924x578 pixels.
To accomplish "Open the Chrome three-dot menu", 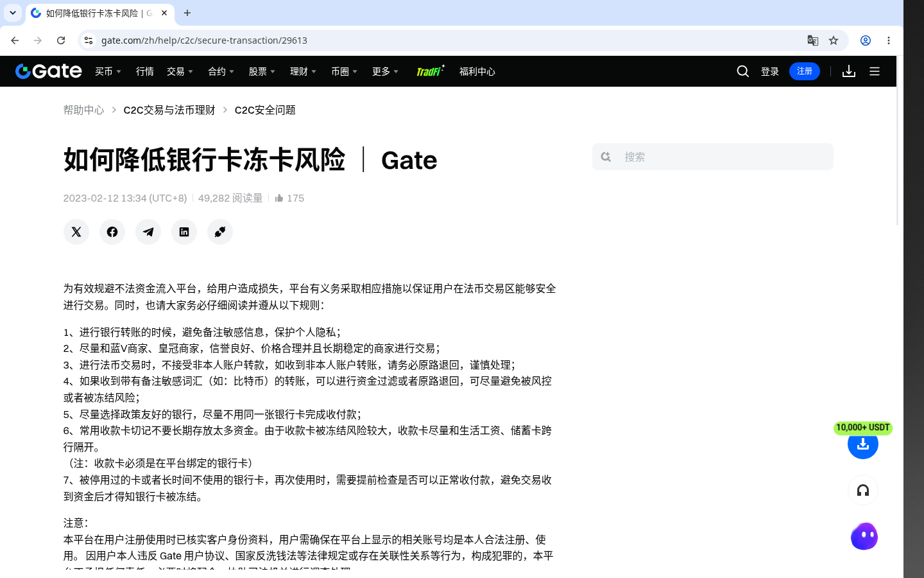I will click(x=889, y=40).
